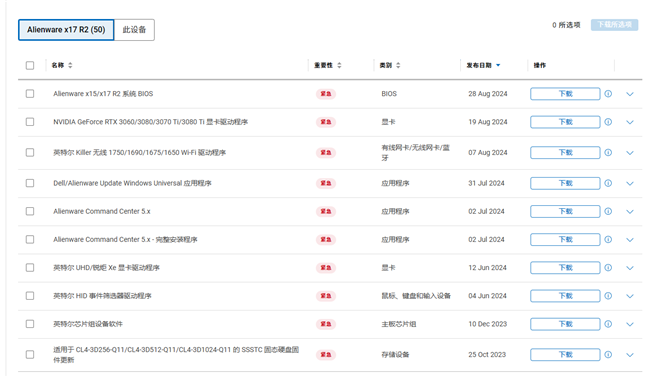Show info for 英特尔 HID 事件筛选器 driver
The height and width of the screenshot is (377, 650).
(x=608, y=296)
